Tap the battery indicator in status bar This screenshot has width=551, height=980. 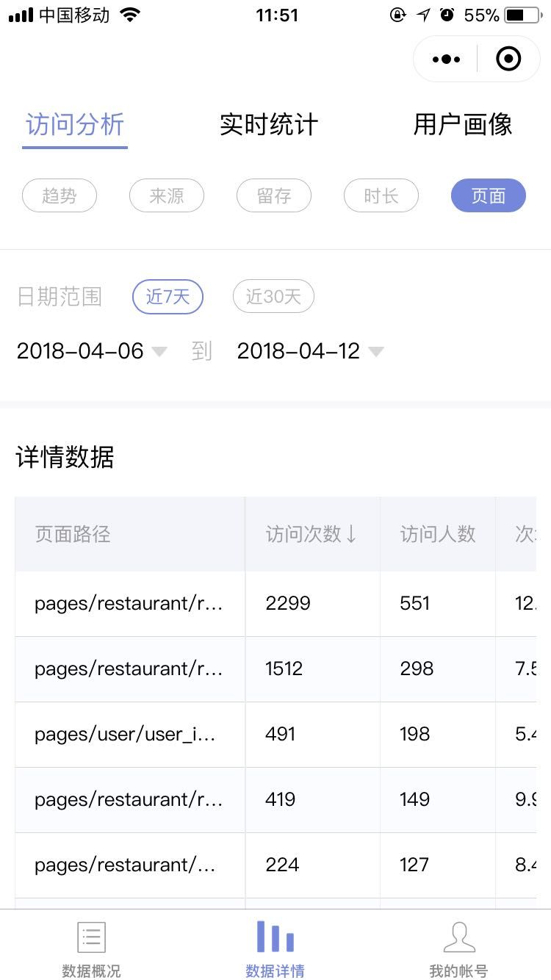523,15
